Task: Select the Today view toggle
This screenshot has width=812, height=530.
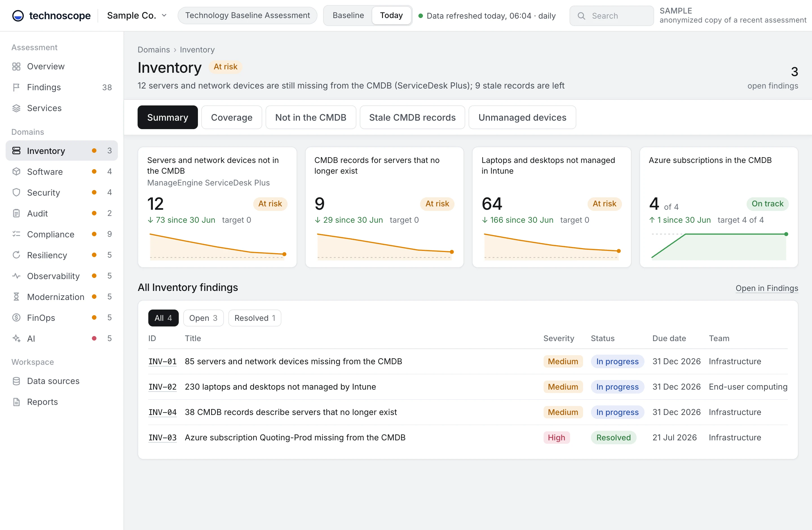Action: coord(391,15)
